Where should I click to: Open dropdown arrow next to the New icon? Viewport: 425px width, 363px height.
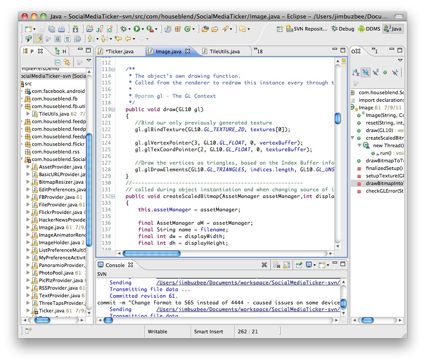click(34, 30)
